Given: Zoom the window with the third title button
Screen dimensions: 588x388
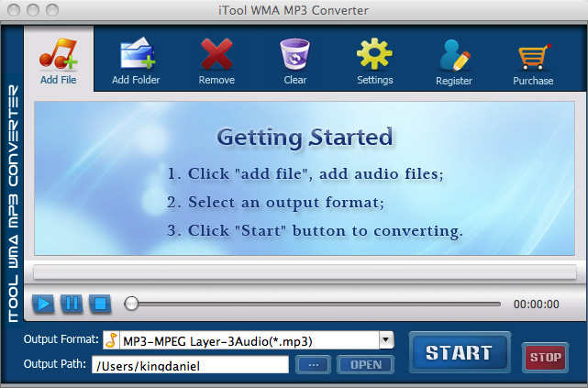Looking at the screenshot, I should (x=52, y=10).
